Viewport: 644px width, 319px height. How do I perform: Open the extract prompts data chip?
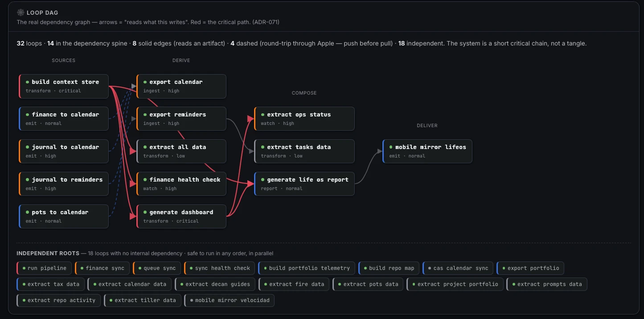pyautogui.click(x=547, y=284)
